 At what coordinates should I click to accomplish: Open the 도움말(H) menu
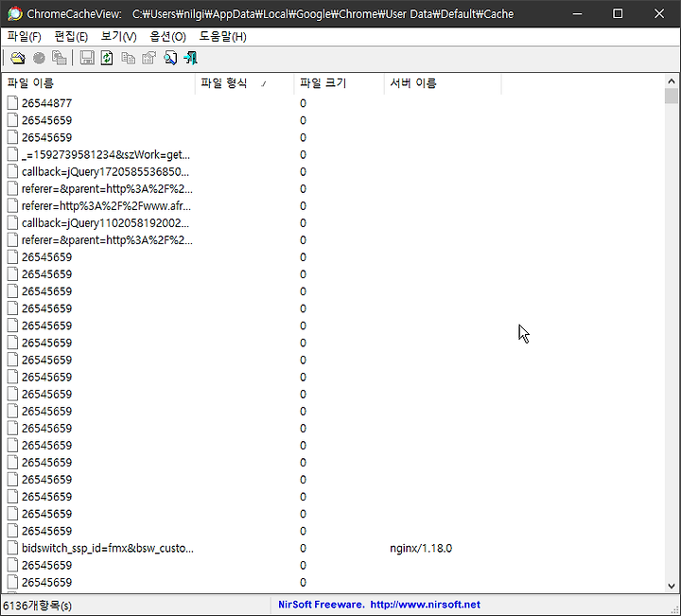tap(223, 37)
